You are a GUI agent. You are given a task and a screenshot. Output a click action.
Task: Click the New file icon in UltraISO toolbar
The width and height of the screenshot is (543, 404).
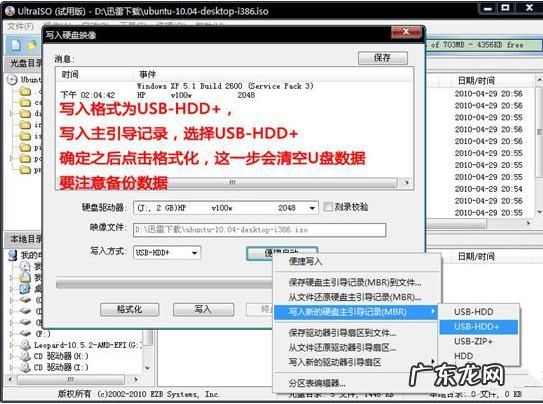pyautogui.click(x=16, y=45)
